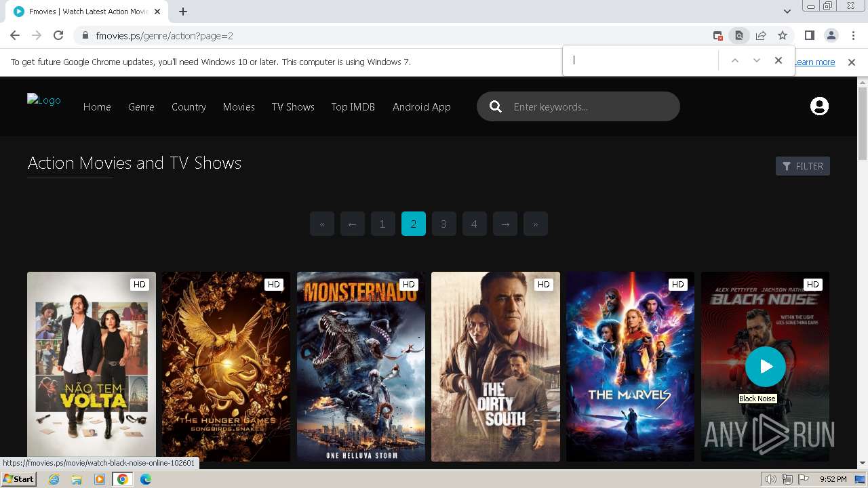Open a new browser tab
Image resolution: width=868 pixels, height=488 pixels.
pyautogui.click(x=183, y=12)
